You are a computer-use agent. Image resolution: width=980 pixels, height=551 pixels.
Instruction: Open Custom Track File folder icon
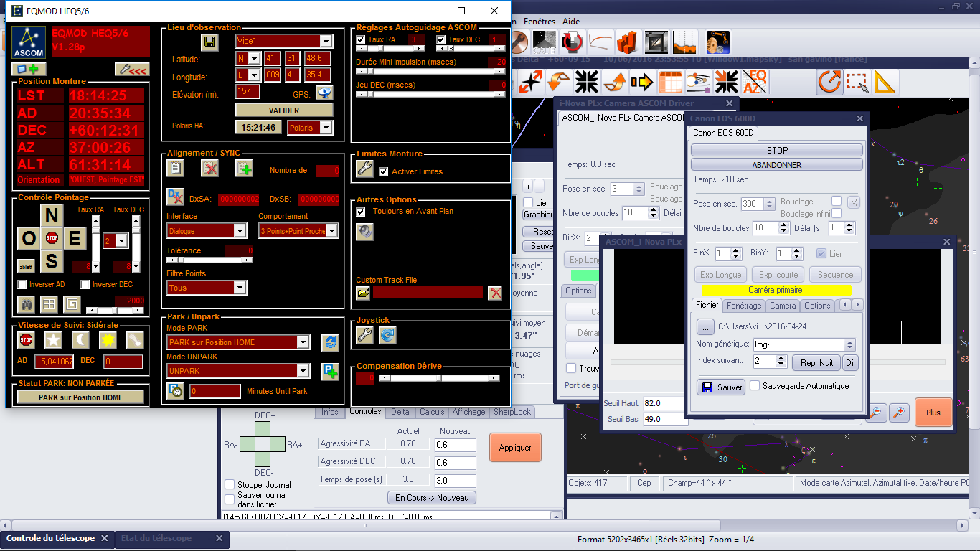363,293
